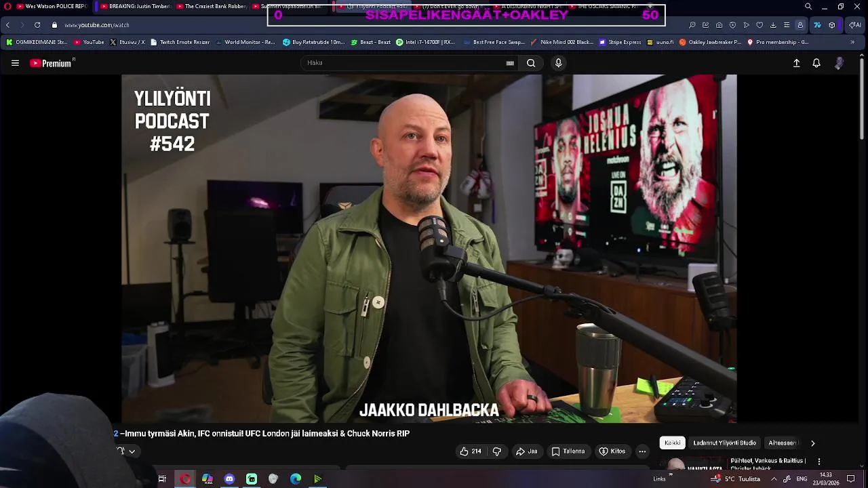868x488 pixels.
Task: Open the YouTube account avatar menu
Action: coord(839,63)
